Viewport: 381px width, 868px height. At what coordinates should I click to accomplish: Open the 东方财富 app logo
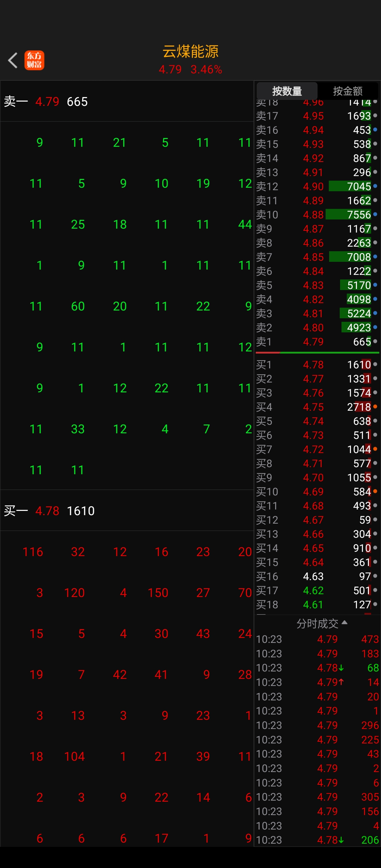[34, 60]
